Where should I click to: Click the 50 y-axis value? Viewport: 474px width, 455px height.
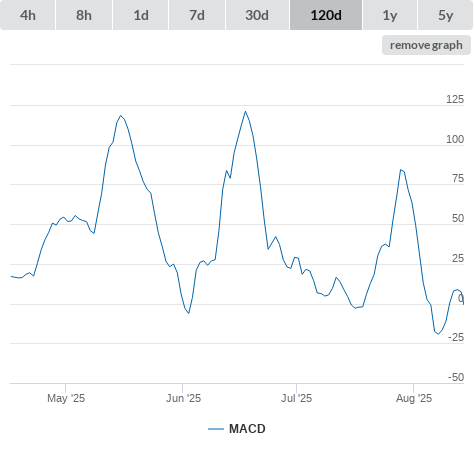click(458, 218)
